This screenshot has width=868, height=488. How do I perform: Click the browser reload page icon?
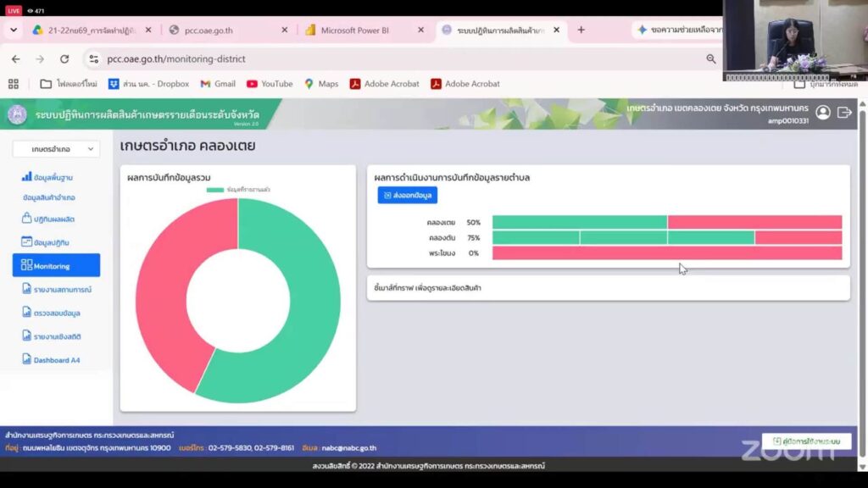[x=64, y=58]
